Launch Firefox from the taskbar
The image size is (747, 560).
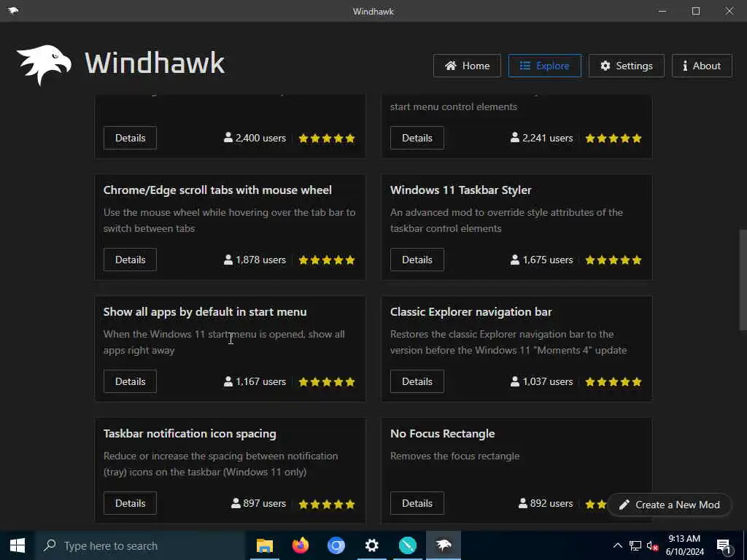300,545
